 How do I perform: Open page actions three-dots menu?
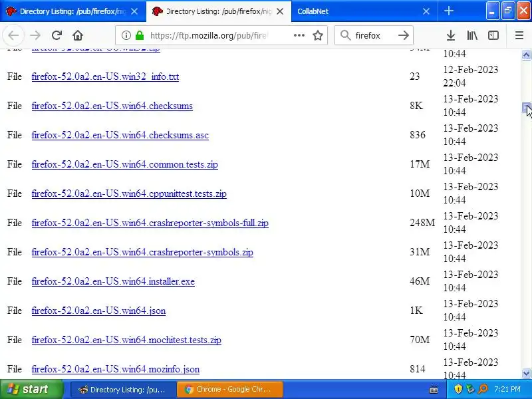click(x=299, y=35)
